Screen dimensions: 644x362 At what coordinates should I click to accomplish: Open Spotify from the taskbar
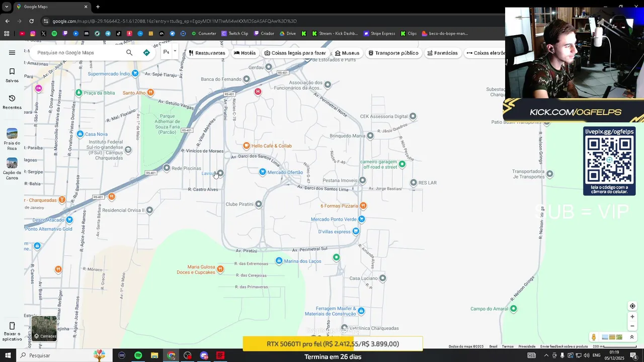[x=138, y=355]
